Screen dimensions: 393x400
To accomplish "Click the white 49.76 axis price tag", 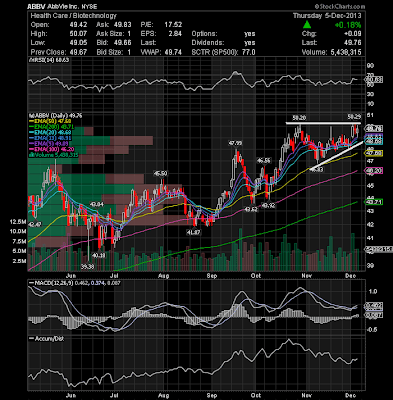I will [374, 128].
